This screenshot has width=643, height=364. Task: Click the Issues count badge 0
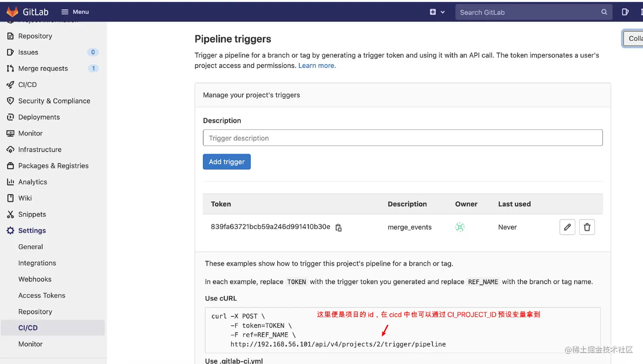click(x=93, y=52)
